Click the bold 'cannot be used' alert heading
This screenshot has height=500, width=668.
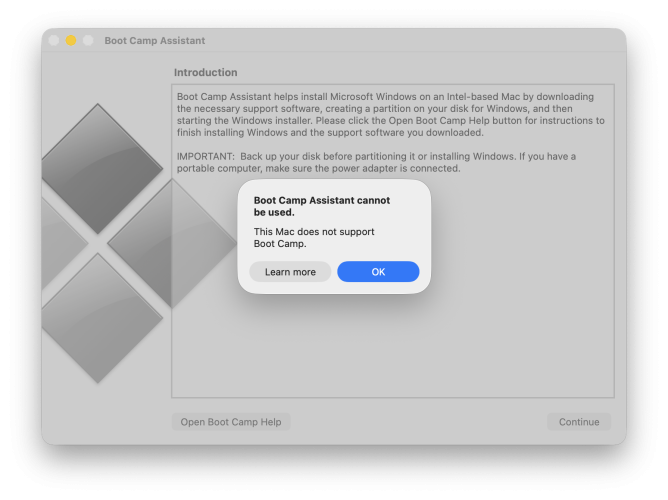(x=321, y=206)
